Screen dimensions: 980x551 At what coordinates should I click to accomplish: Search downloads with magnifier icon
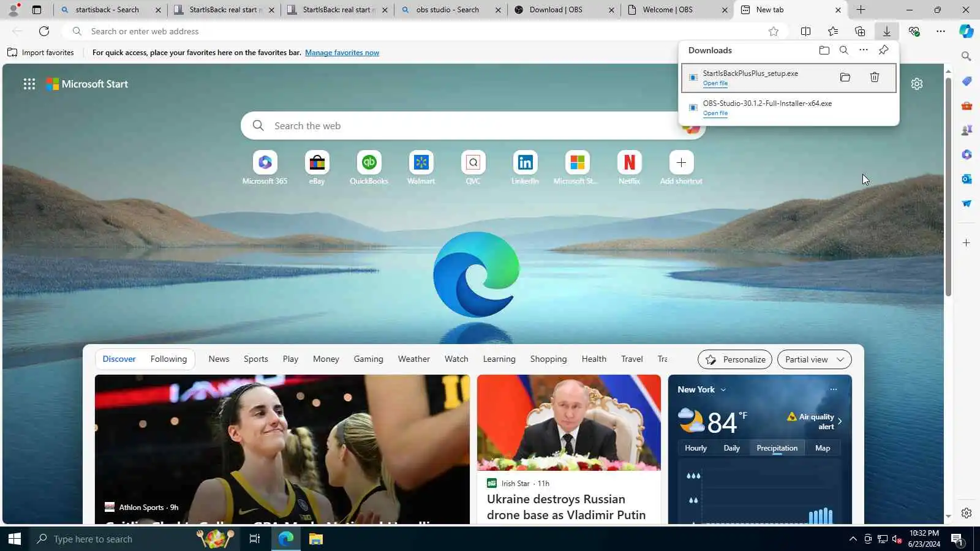click(x=843, y=50)
